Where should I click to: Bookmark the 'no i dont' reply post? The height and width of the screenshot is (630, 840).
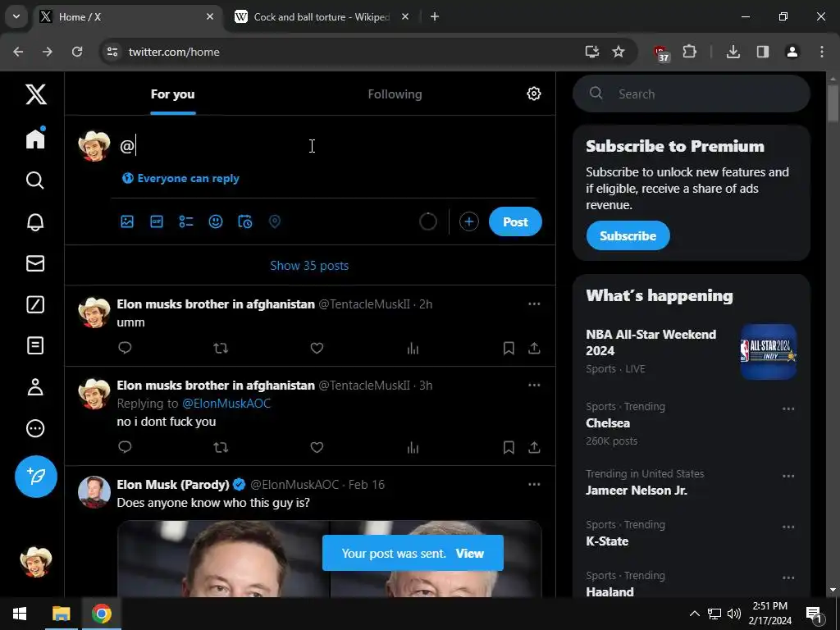coord(509,447)
